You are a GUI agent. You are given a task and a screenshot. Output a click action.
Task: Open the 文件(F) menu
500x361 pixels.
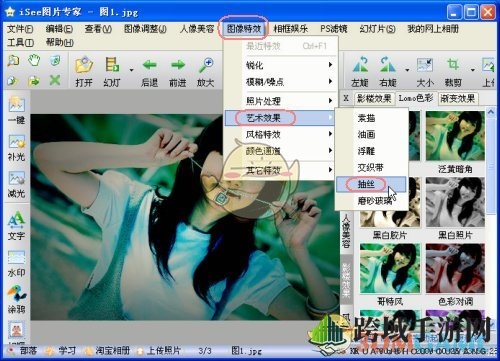click(20, 29)
